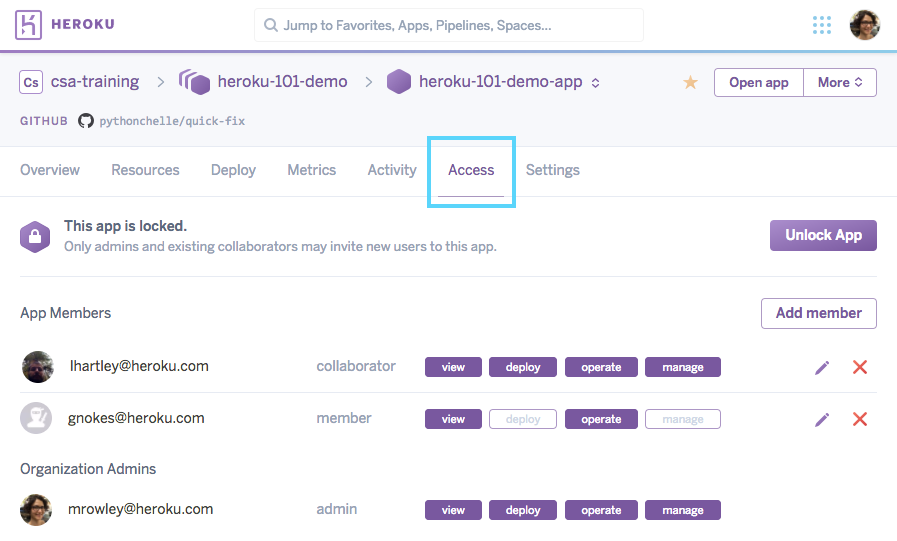Click mrowley avatar picture
Image resolution: width=897 pixels, height=541 pixels.
(x=36, y=510)
